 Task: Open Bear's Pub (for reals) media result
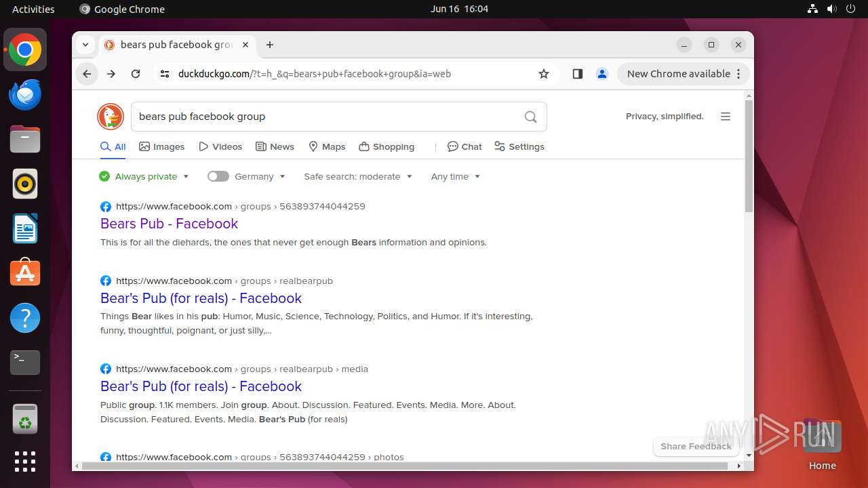[x=201, y=386]
